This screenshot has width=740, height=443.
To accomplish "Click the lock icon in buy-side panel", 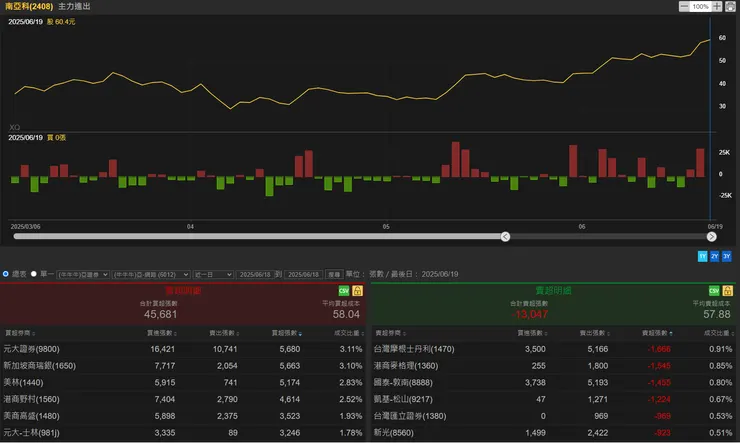I will click(x=357, y=290).
